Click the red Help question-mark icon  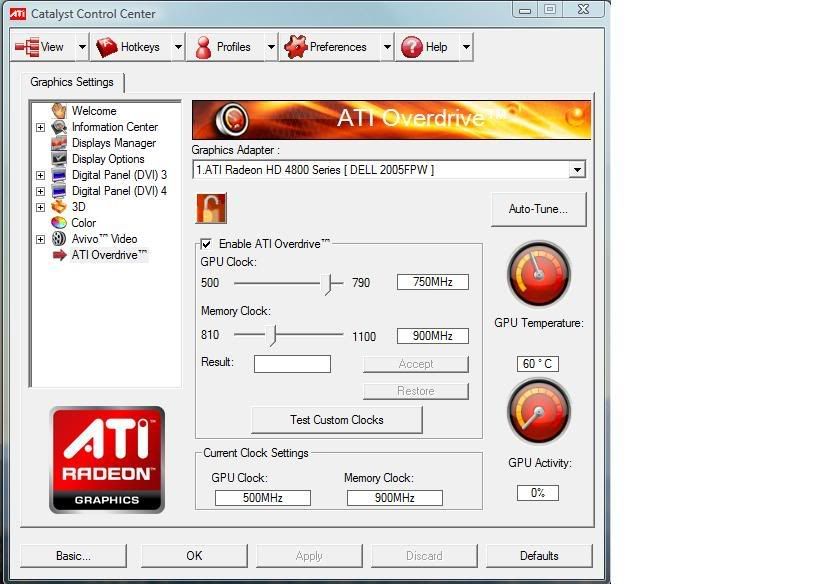(412, 47)
